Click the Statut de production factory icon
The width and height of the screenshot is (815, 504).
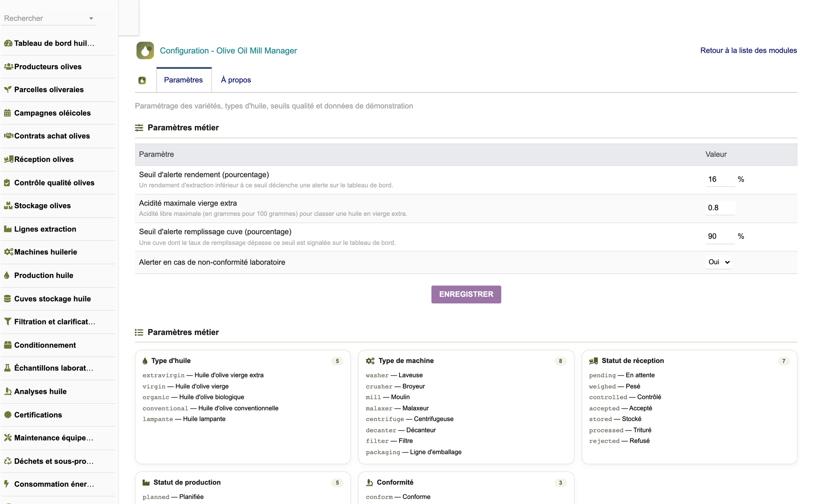146,483
